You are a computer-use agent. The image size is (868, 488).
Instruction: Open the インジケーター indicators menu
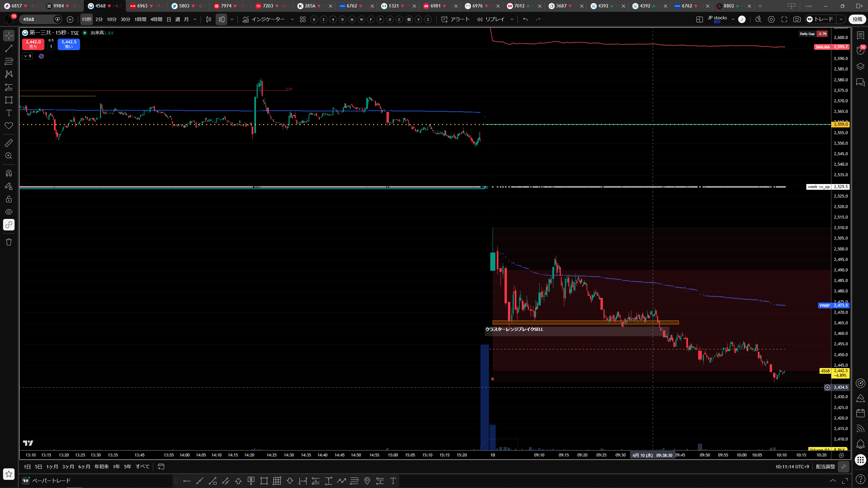(268, 19)
